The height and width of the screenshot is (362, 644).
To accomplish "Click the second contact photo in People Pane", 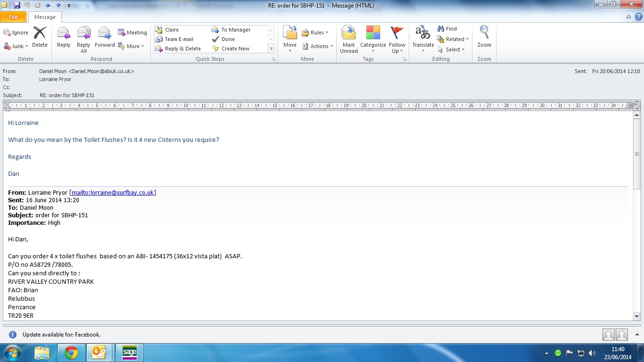I will tap(622, 335).
